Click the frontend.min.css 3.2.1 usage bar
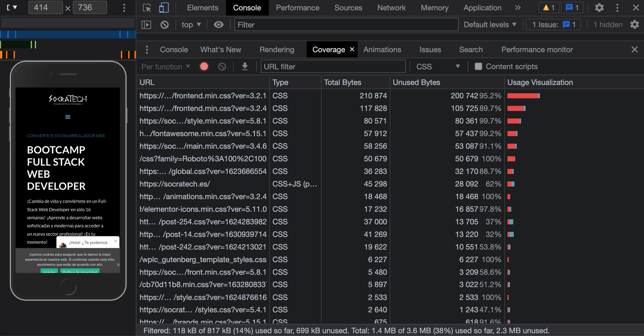Image resolution: width=644 pixels, height=336 pixels. click(x=523, y=96)
